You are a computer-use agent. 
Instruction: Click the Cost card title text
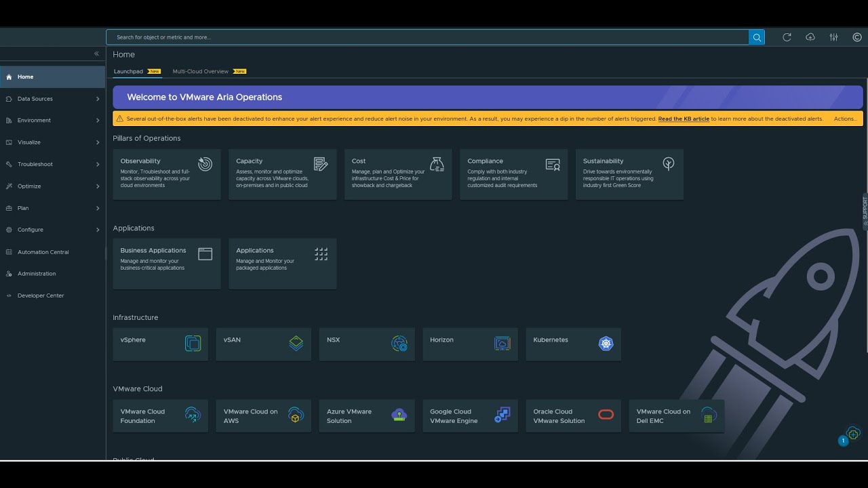point(359,161)
